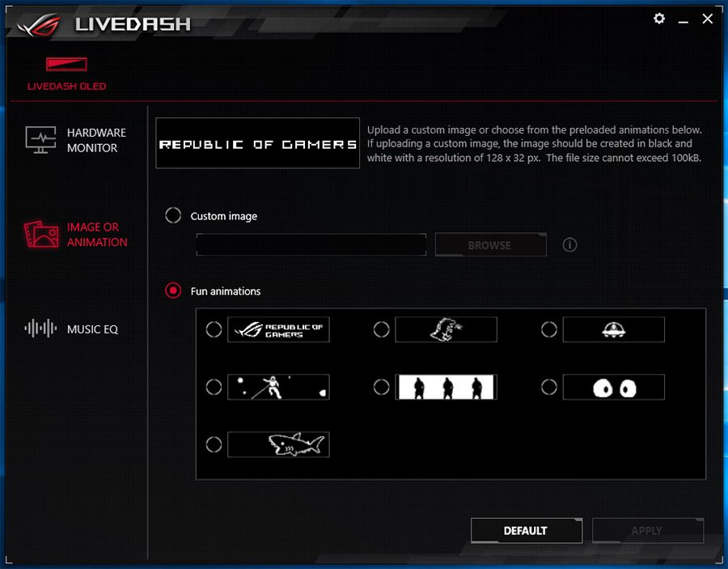Click the 'Custom image' label text
Image resolution: width=728 pixels, height=569 pixels.
point(224,216)
